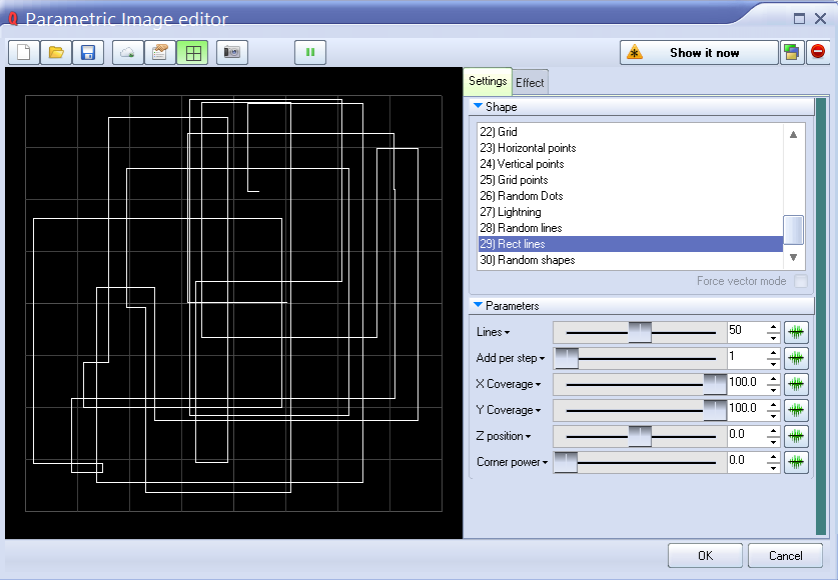Confirm changes with the OK button
The height and width of the screenshot is (580, 838).
coord(705,555)
